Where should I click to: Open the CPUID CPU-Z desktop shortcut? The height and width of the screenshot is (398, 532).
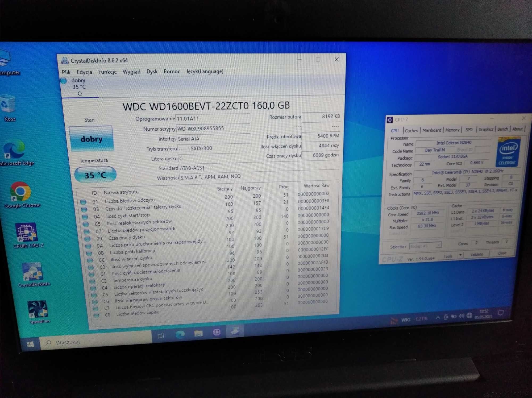click(27, 235)
